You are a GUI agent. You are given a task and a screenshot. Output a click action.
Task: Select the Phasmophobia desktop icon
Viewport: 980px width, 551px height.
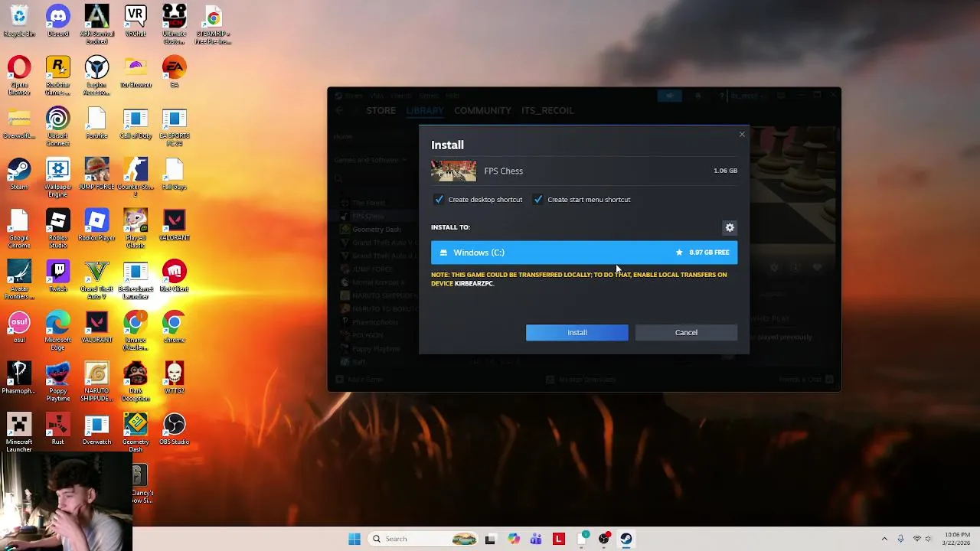(x=19, y=377)
